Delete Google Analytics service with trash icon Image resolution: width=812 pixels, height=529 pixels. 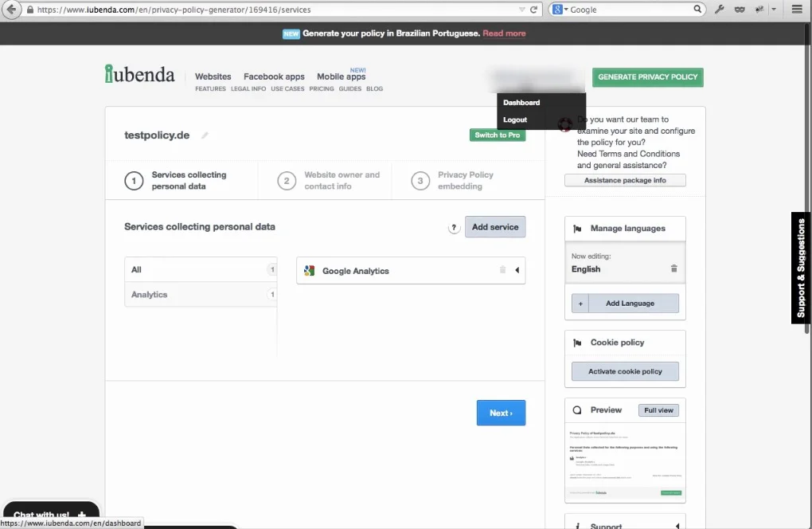(502, 269)
